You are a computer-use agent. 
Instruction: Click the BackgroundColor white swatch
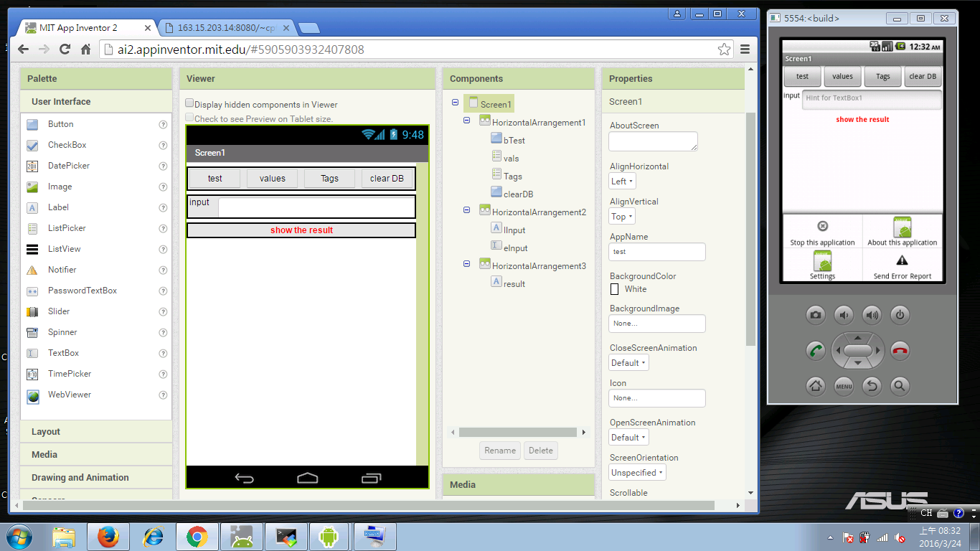pyautogui.click(x=614, y=289)
